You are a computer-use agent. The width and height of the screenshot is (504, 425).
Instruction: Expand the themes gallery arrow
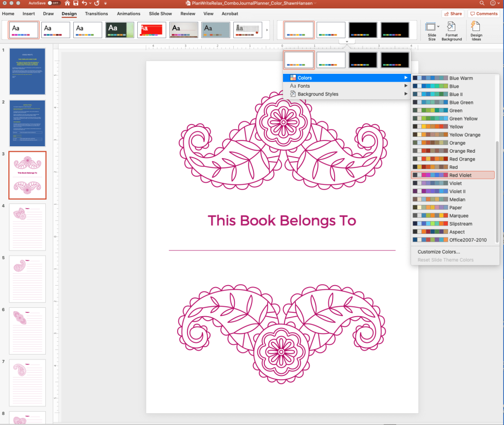(267, 30)
